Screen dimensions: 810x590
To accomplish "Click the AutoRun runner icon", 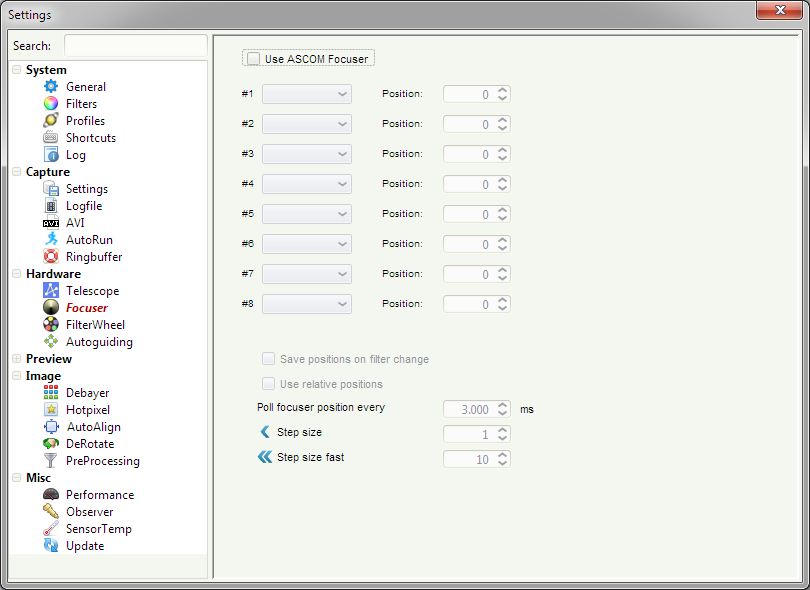I will click(x=51, y=239).
